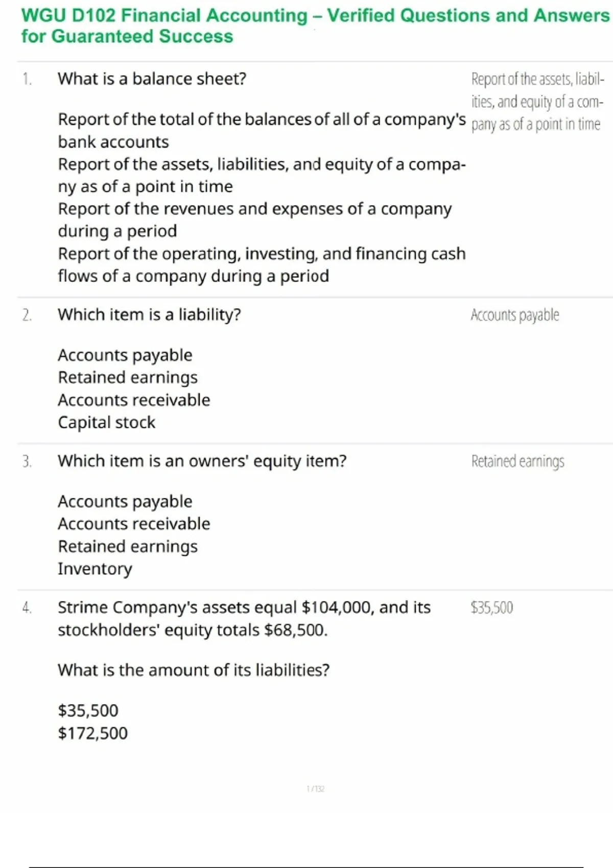The image size is (613, 868).
Task: Click the gray "Accounts payable" answer on the right
Action: [x=515, y=315]
